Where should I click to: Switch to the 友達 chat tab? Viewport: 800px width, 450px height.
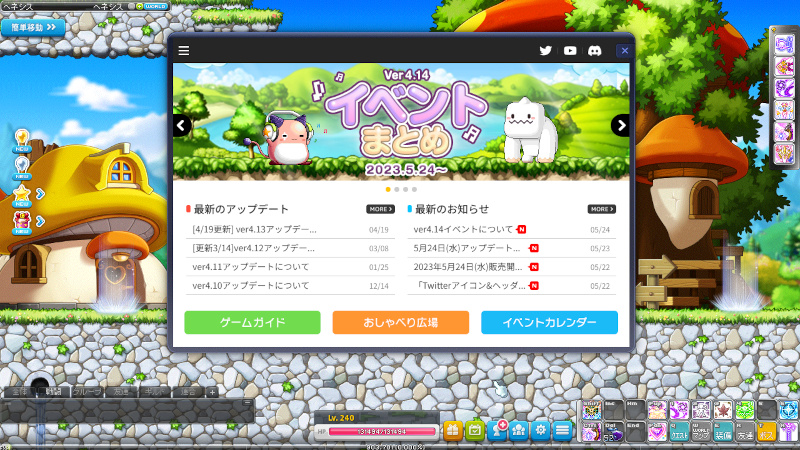click(121, 392)
